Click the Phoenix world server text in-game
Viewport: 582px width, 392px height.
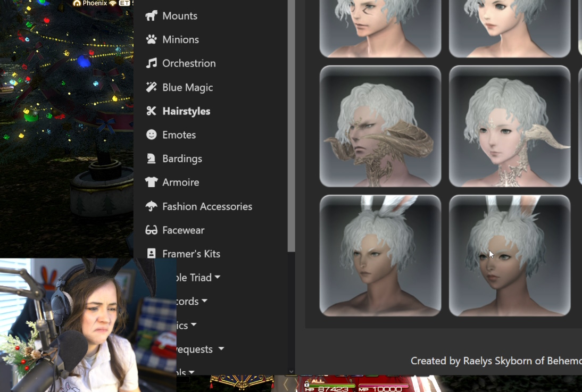point(95,3)
